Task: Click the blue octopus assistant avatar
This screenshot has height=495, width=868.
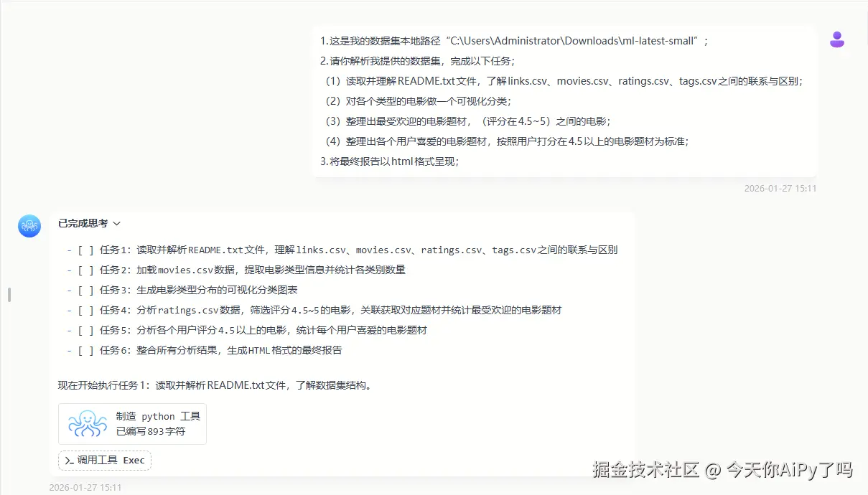Action: (29, 226)
